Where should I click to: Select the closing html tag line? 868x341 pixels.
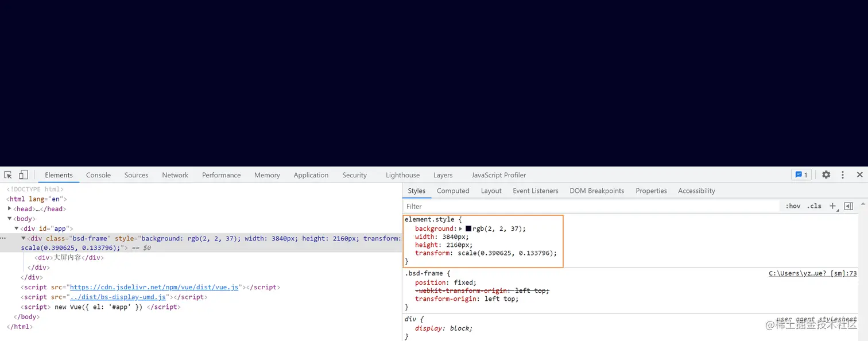[20, 326]
